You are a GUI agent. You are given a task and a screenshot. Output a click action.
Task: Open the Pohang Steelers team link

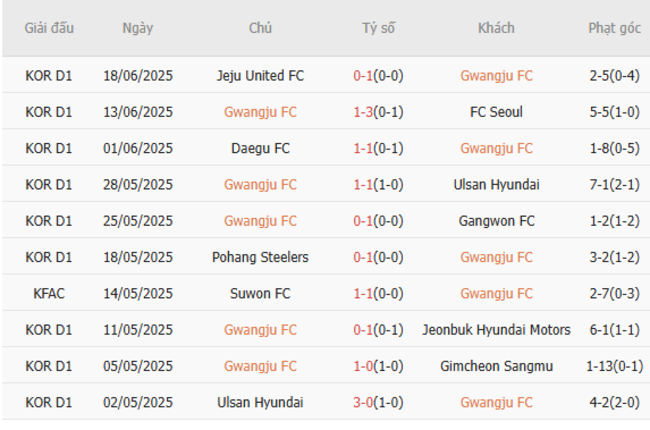tap(260, 257)
